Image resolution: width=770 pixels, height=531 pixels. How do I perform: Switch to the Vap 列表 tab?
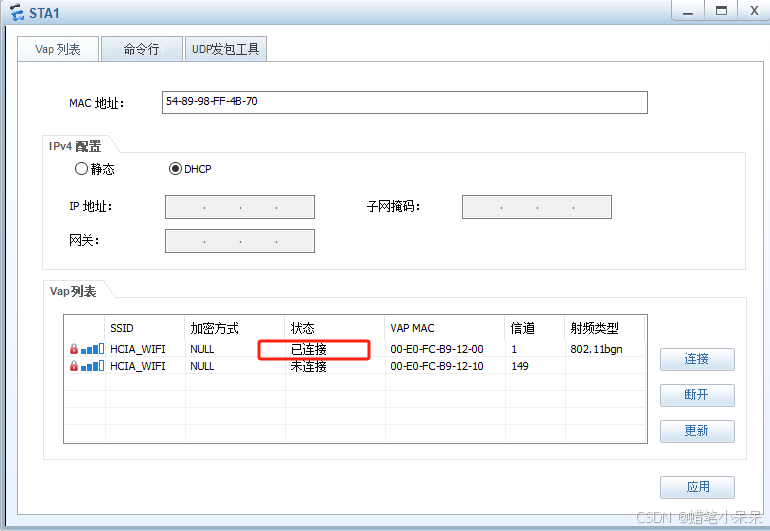click(x=58, y=49)
